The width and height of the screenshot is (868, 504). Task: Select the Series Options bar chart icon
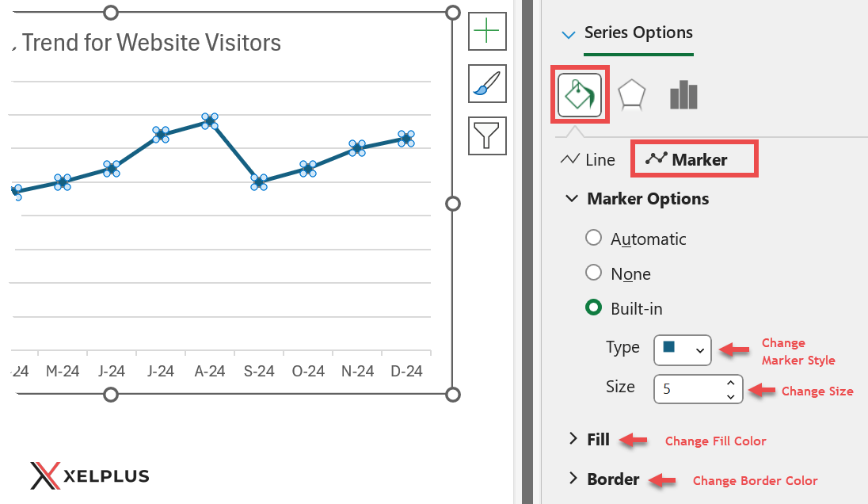(683, 95)
